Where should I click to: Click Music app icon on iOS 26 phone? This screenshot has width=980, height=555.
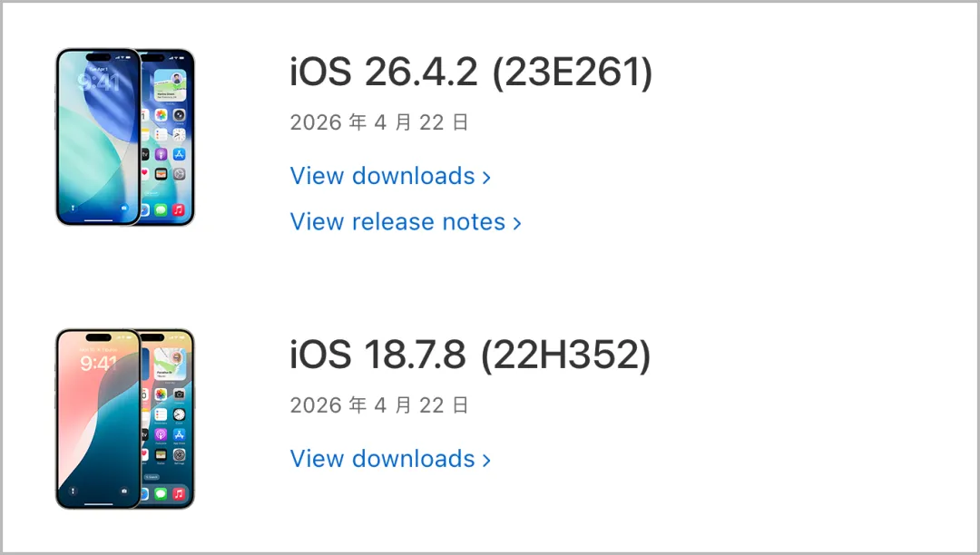(179, 210)
